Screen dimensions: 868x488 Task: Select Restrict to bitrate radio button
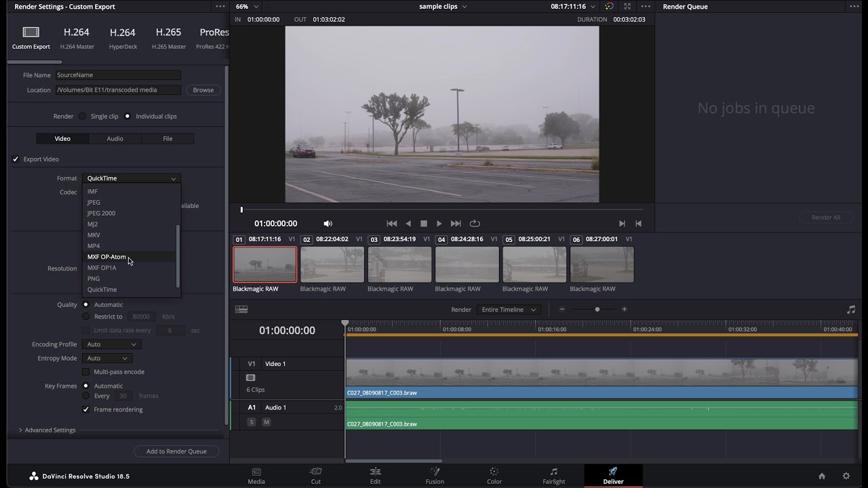(85, 317)
